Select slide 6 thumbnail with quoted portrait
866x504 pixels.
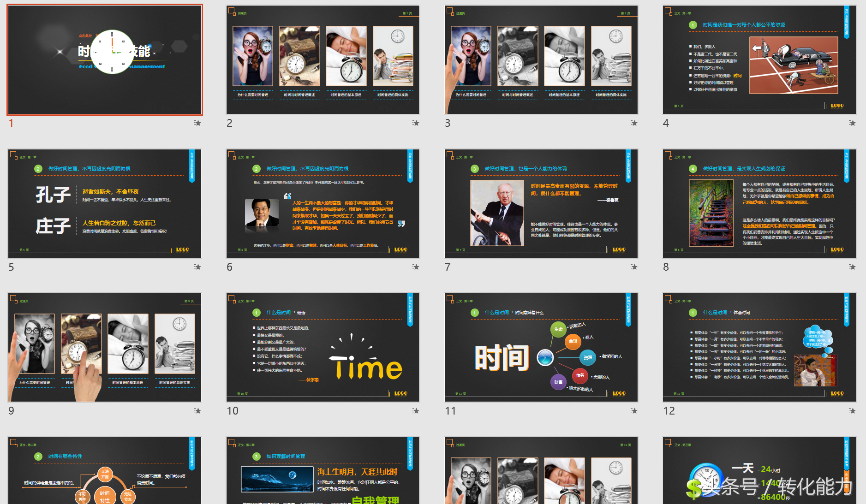pos(323,204)
